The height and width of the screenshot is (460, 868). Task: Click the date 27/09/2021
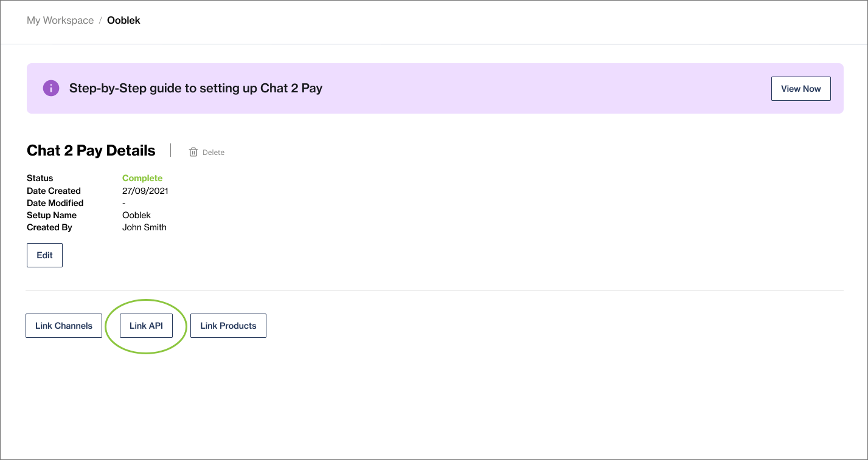[145, 191]
